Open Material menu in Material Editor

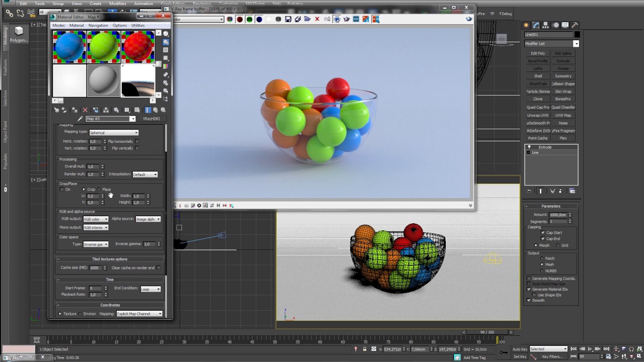[x=76, y=25]
